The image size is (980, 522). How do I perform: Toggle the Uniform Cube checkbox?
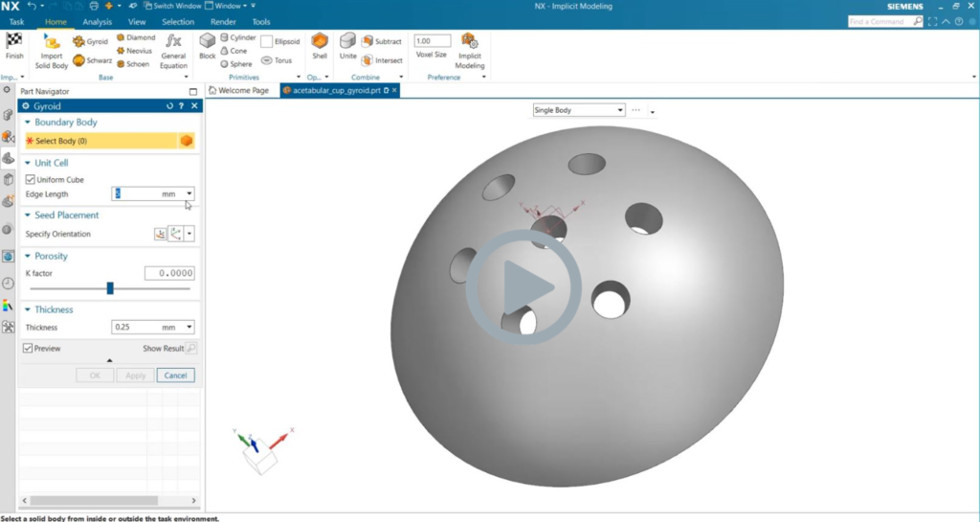tap(30, 179)
